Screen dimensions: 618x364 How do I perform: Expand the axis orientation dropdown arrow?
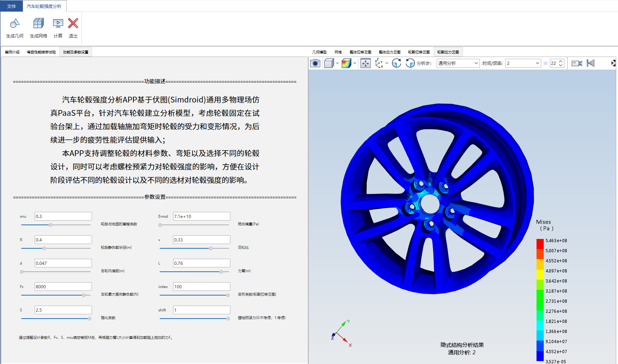(387, 63)
